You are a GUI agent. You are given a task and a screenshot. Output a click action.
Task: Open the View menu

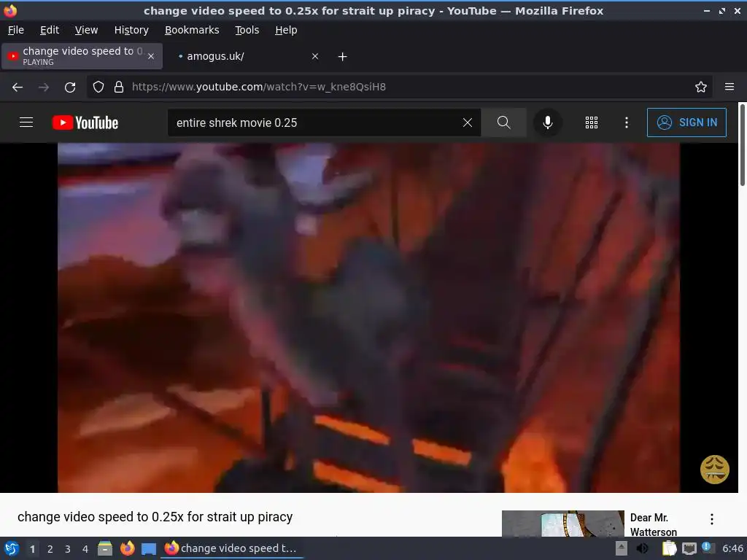click(x=86, y=30)
